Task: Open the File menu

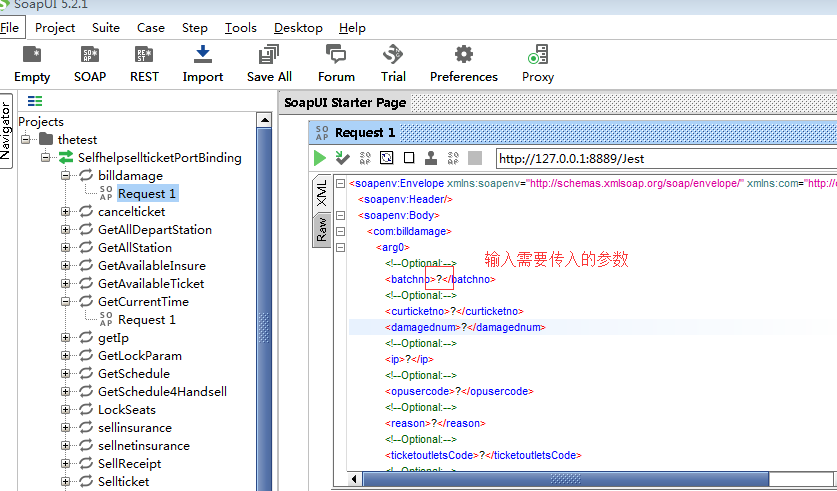Action: point(10,28)
